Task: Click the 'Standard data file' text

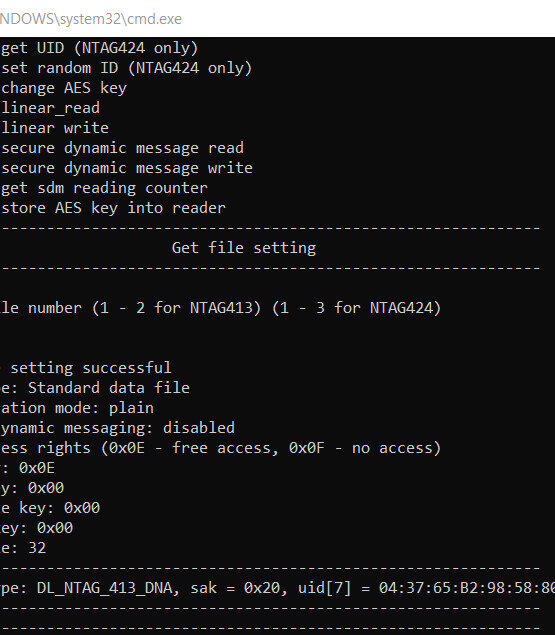Action: pos(109,388)
